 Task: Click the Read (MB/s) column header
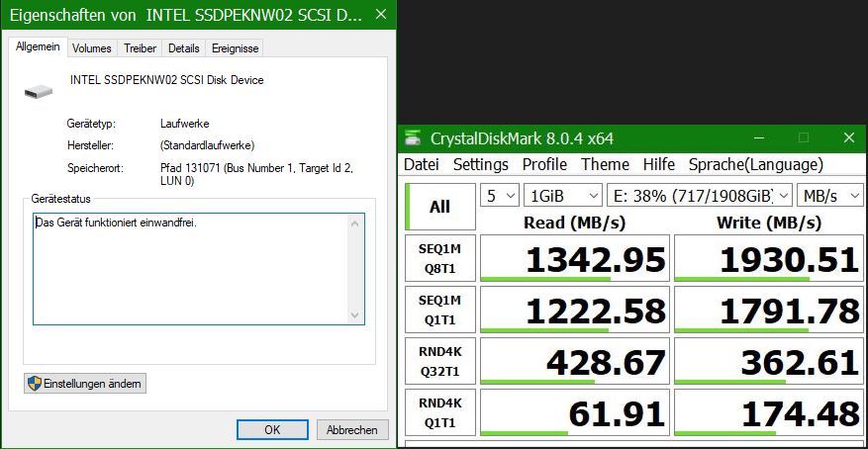pyautogui.click(x=575, y=223)
